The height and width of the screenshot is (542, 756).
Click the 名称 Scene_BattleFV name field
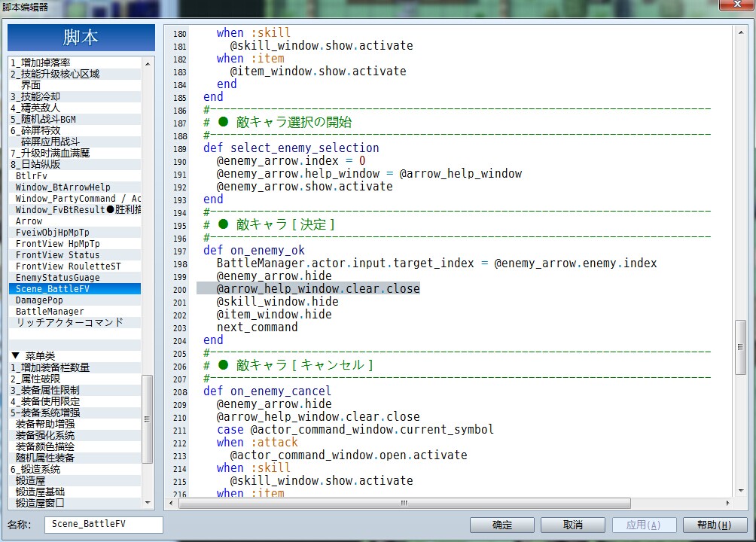tap(104, 524)
